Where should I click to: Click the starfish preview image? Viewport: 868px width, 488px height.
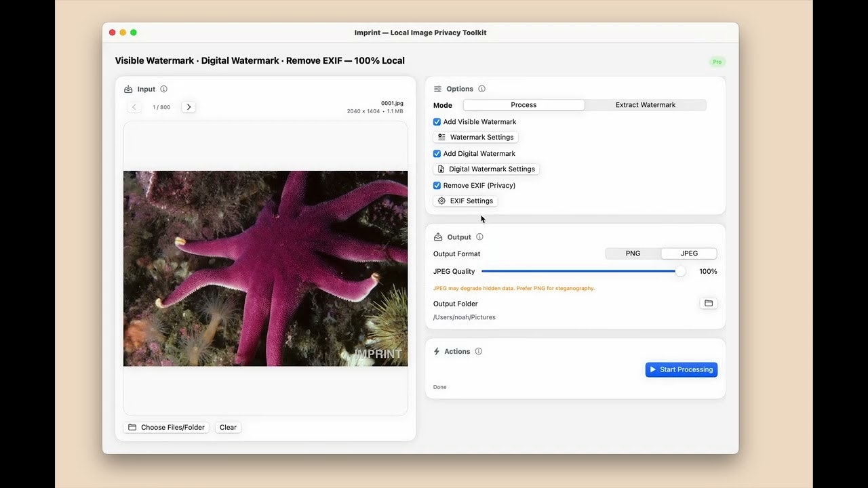click(265, 268)
